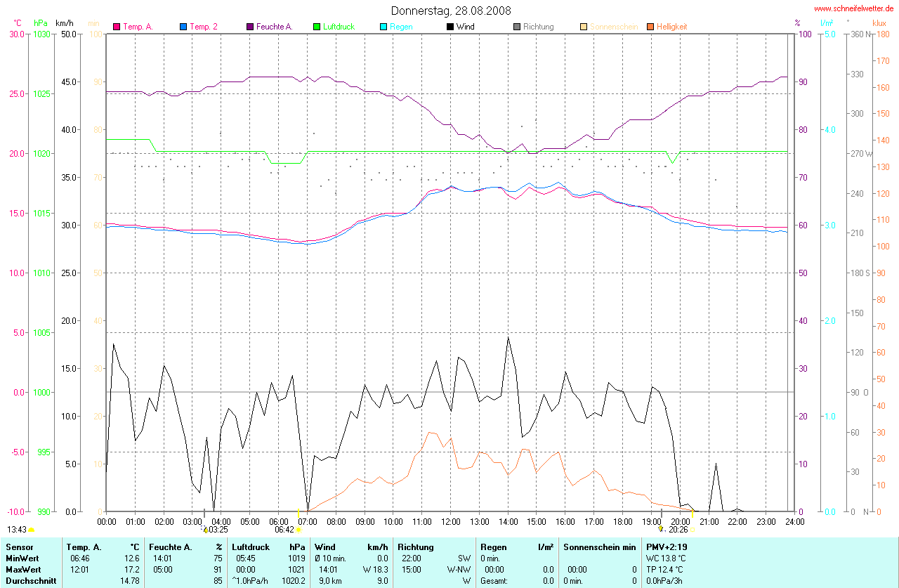Image resolution: width=899 pixels, height=588 pixels.
Task: Click the Luftdruck green legend swatch
Action: click(317, 27)
